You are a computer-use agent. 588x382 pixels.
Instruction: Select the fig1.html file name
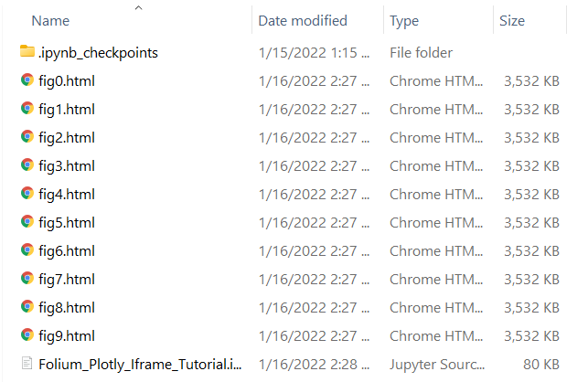point(67,109)
